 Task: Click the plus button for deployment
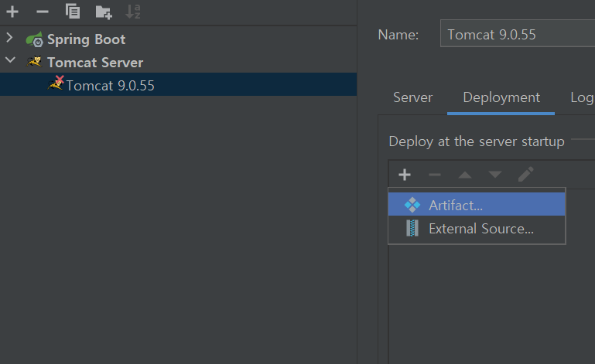click(x=405, y=175)
